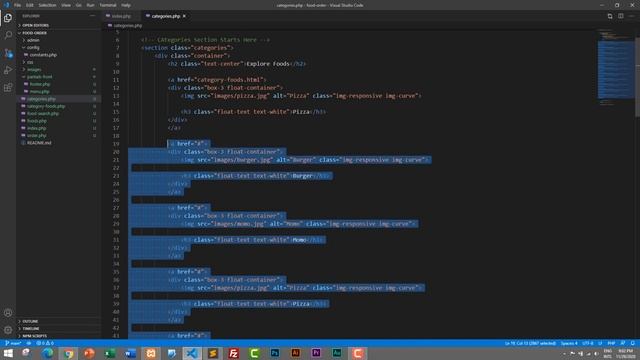Open the Run and Debug view

coord(8,70)
